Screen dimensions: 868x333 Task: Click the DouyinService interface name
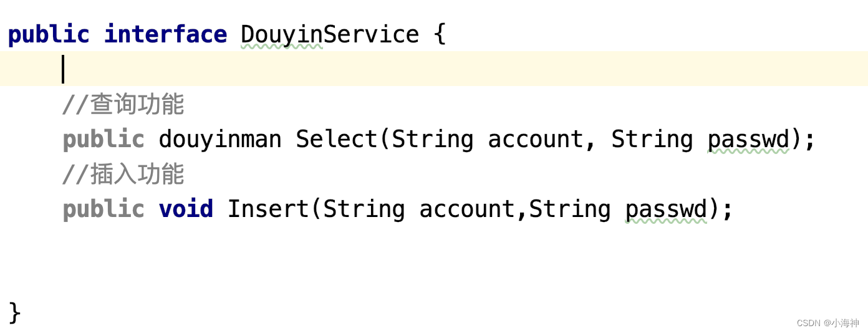(330, 34)
